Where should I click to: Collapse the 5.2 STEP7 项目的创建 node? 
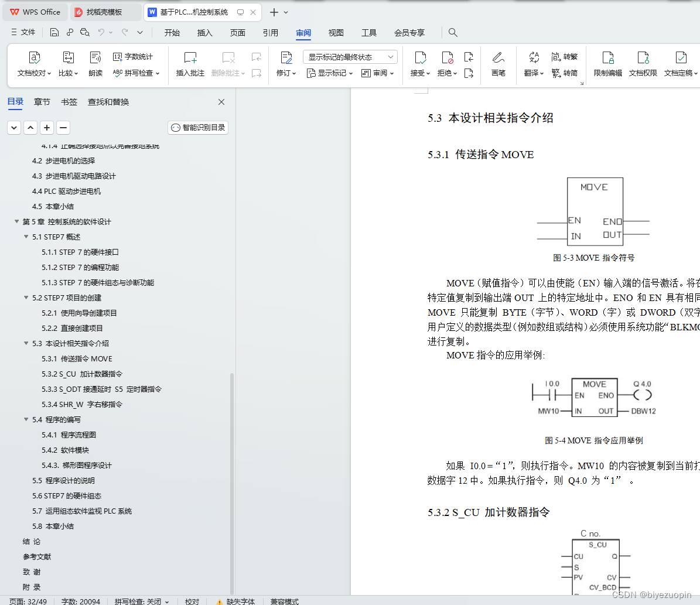click(26, 298)
